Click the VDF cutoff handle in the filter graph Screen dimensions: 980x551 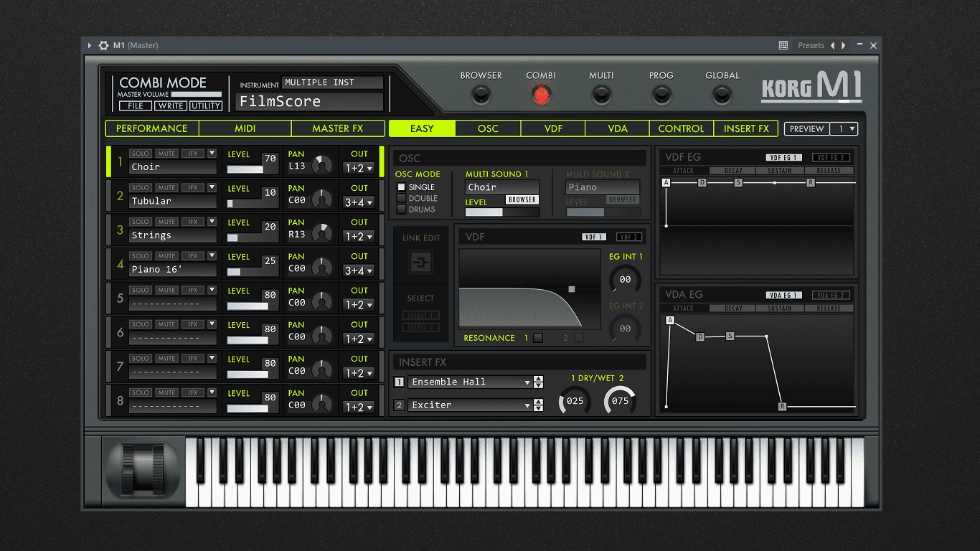pyautogui.click(x=572, y=289)
